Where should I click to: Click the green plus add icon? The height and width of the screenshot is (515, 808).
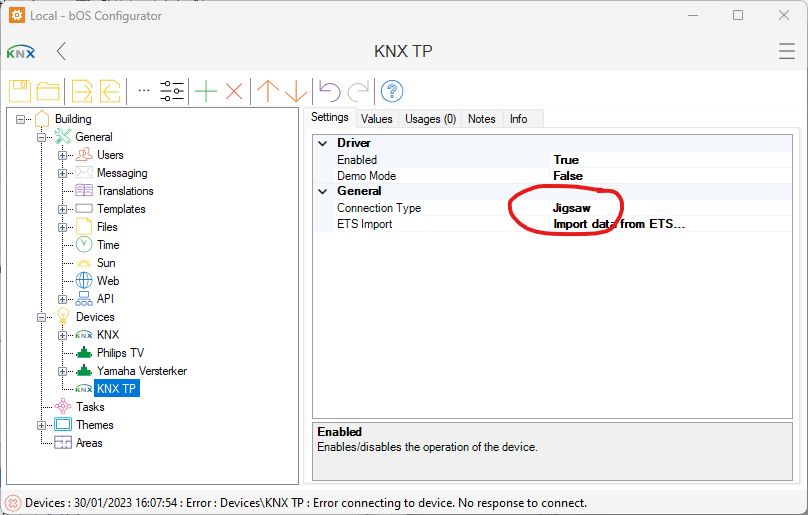pyautogui.click(x=206, y=91)
